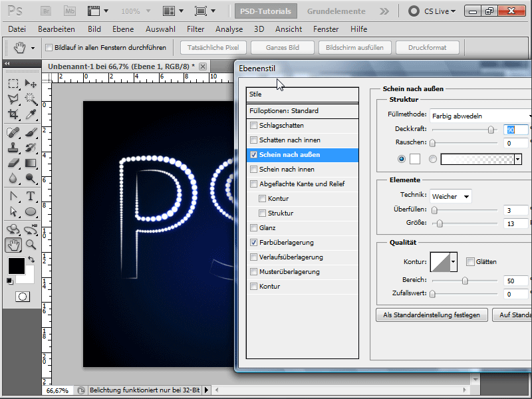Select the Move tool
The height and width of the screenshot is (399, 532).
[31, 83]
